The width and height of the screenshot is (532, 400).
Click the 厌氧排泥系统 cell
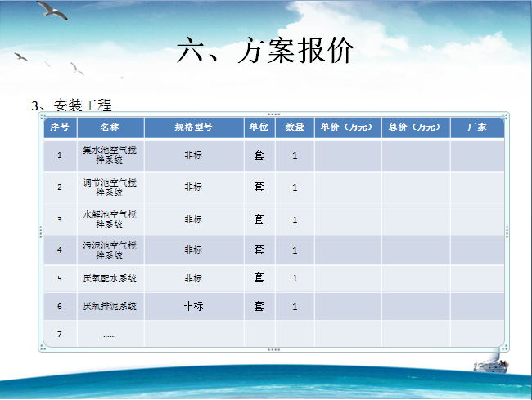click(110, 307)
